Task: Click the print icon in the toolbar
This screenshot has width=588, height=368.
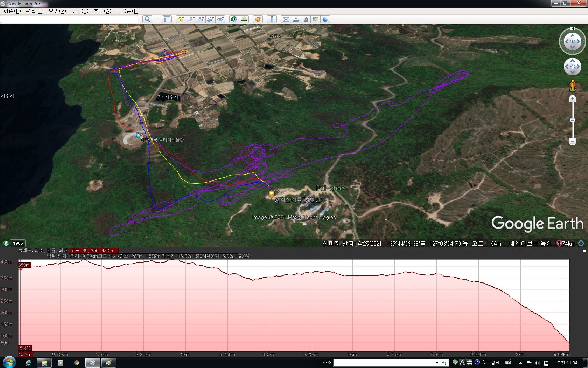Action: coord(296,19)
